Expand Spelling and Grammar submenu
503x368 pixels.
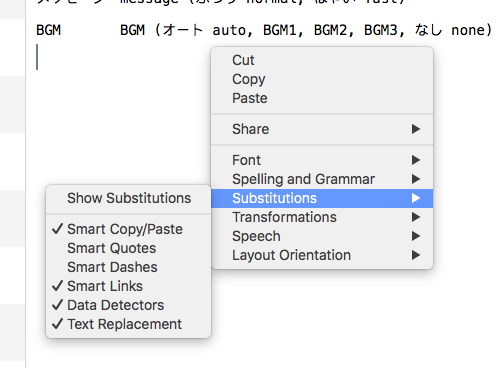pos(322,179)
